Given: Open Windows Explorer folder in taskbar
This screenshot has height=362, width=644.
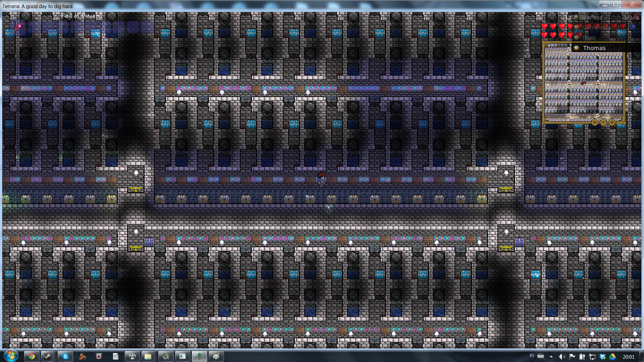Looking at the screenshot, I should pos(148,356).
